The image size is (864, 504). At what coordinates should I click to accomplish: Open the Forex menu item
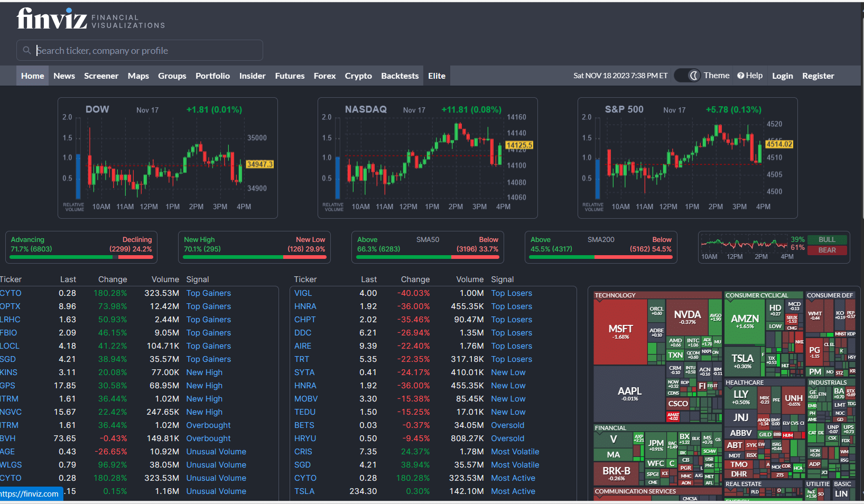(x=324, y=76)
